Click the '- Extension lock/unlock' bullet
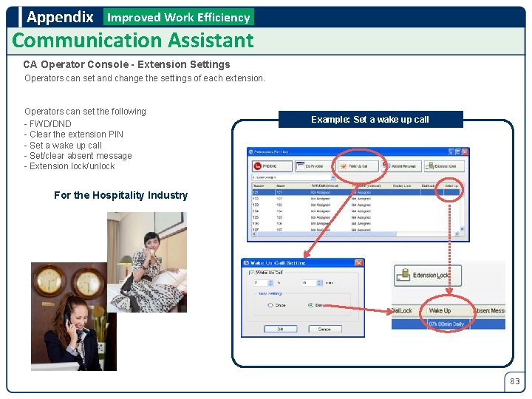This screenshot has width=532, height=399. click(x=69, y=166)
